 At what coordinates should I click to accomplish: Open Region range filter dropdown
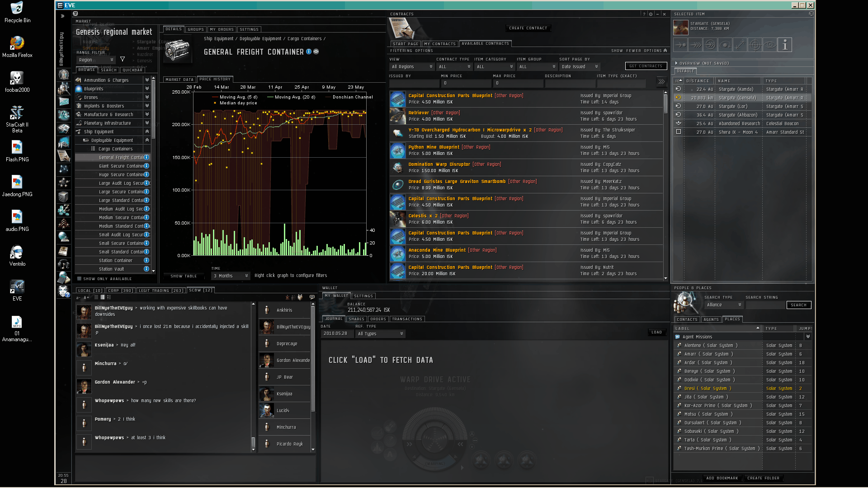pyautogui.click(x=96, y=60)
